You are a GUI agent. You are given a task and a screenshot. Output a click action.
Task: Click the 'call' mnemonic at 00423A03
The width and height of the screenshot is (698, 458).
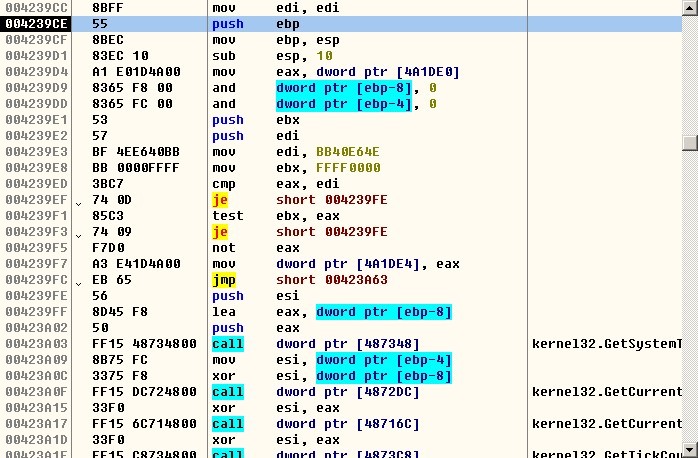pos(227,344)
